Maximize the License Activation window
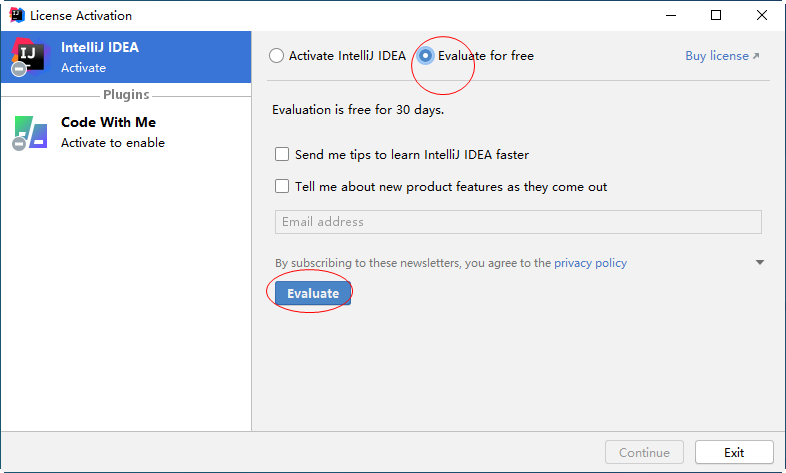The image size is (786, 473). (x=716, y=16)
